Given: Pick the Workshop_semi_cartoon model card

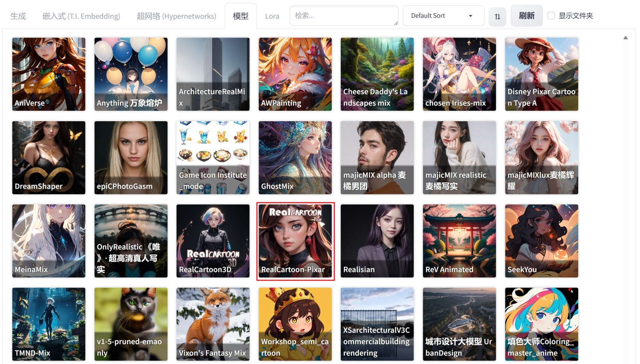Looking at the screenshot, I should [x=295, y=324].
